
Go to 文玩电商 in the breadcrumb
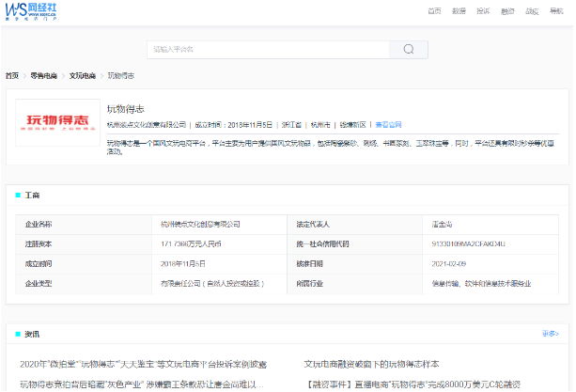pyautogui.click(x=83, y=76)
